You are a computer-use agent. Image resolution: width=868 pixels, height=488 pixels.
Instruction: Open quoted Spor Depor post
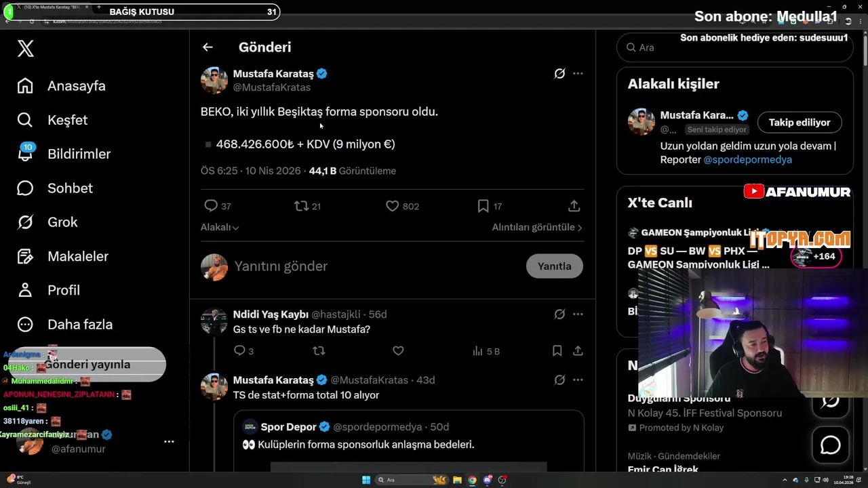tap(409, 441)
